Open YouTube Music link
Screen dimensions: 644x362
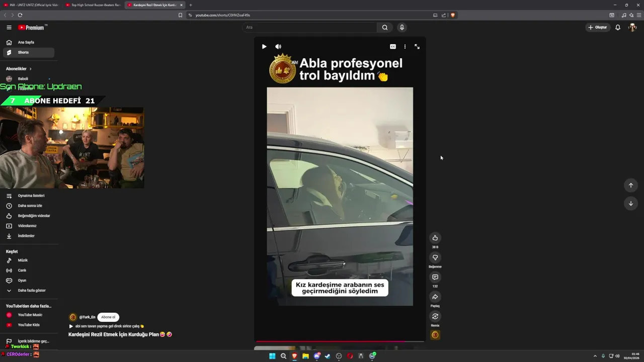pos(29,315)
